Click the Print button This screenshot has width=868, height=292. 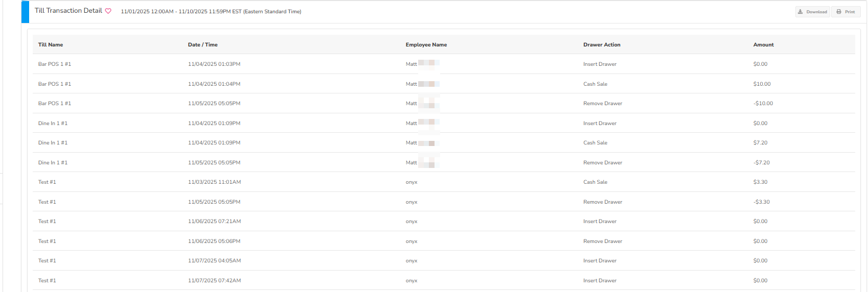coord(846,12)
